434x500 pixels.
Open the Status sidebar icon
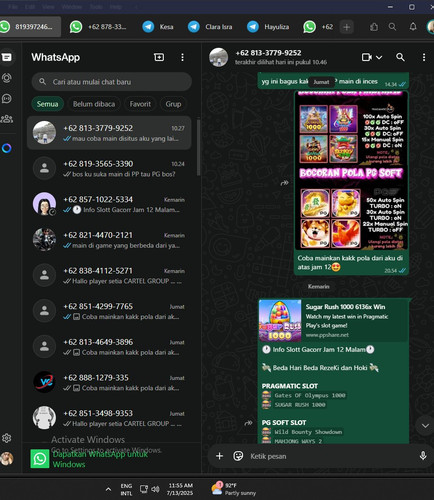[7, 78]
